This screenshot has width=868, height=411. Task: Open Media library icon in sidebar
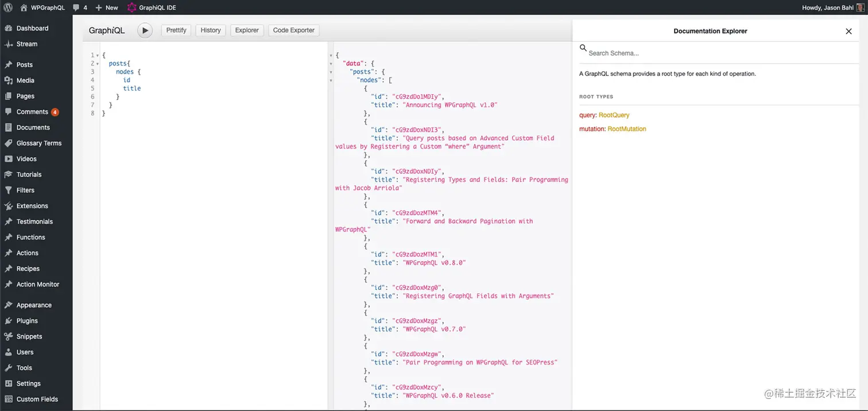tap(8, 80)
